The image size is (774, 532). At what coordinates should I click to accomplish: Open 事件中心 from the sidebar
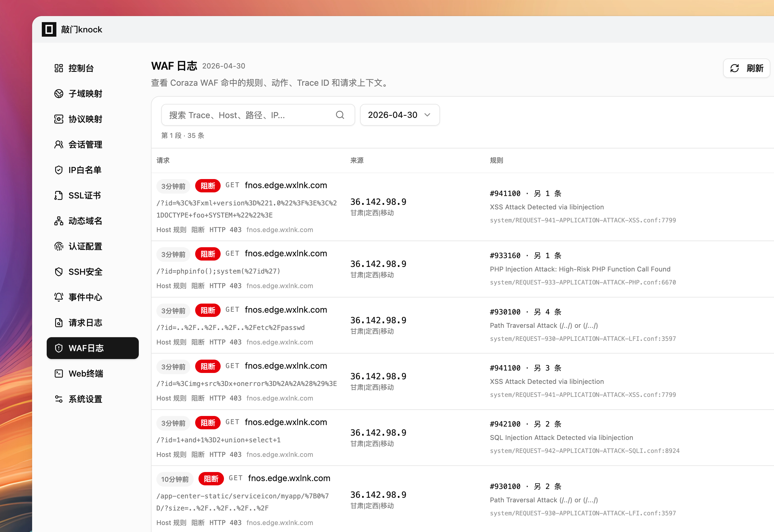[93, 297]
